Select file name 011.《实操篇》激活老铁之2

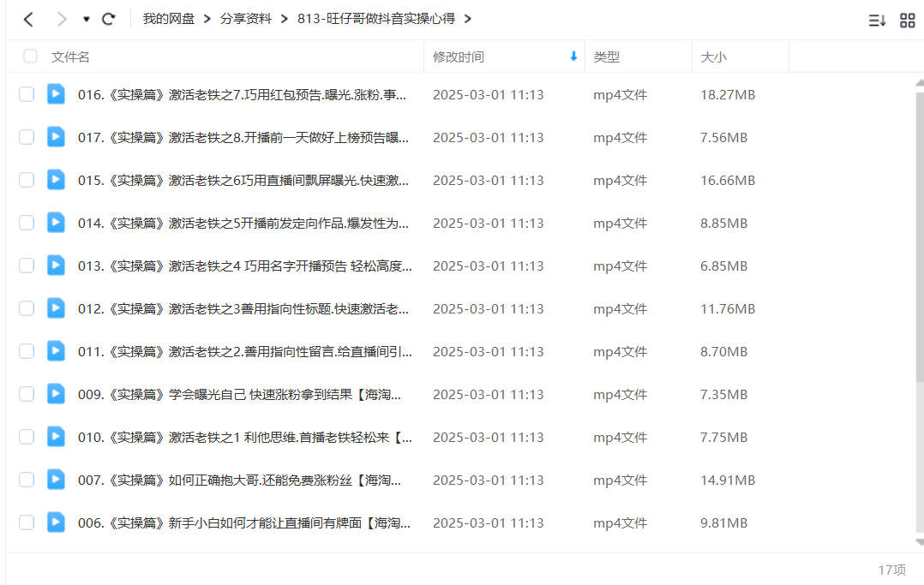point(245,352)
